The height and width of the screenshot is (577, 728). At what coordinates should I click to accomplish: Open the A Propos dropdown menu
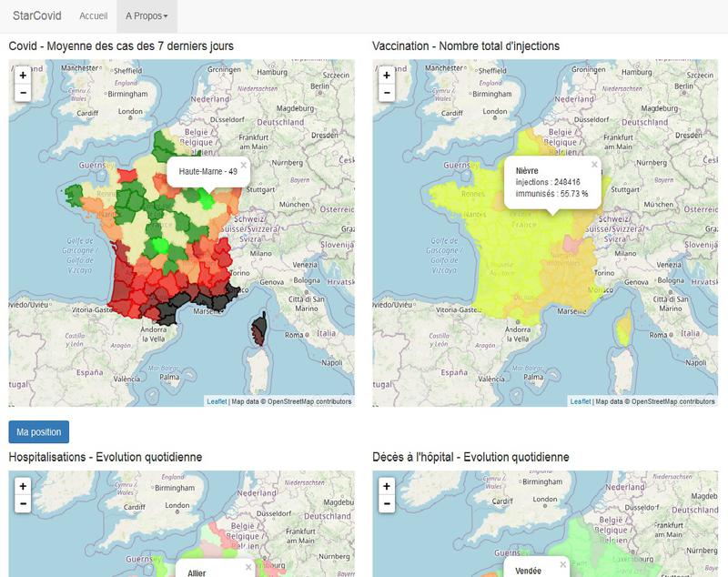click(147, 15)
